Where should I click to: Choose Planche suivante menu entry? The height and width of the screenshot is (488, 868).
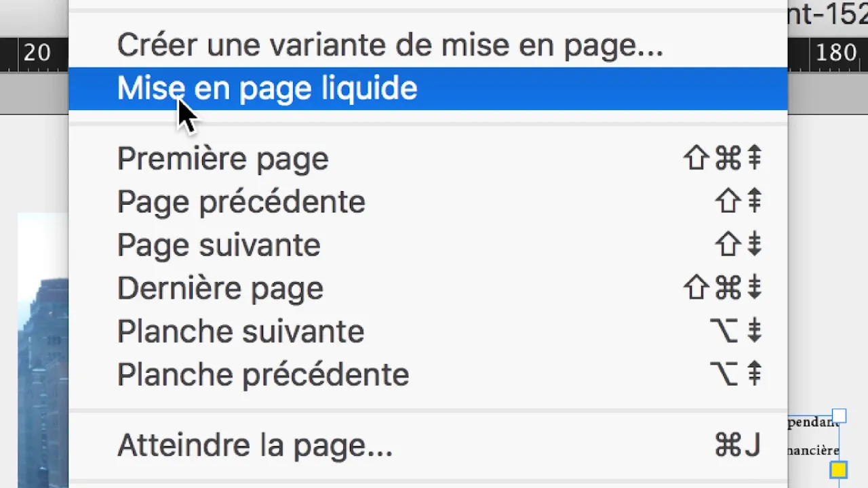coord(428,331)
